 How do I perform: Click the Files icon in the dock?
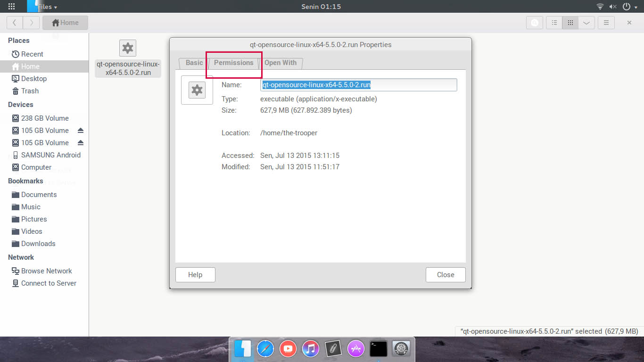point(242,349)
